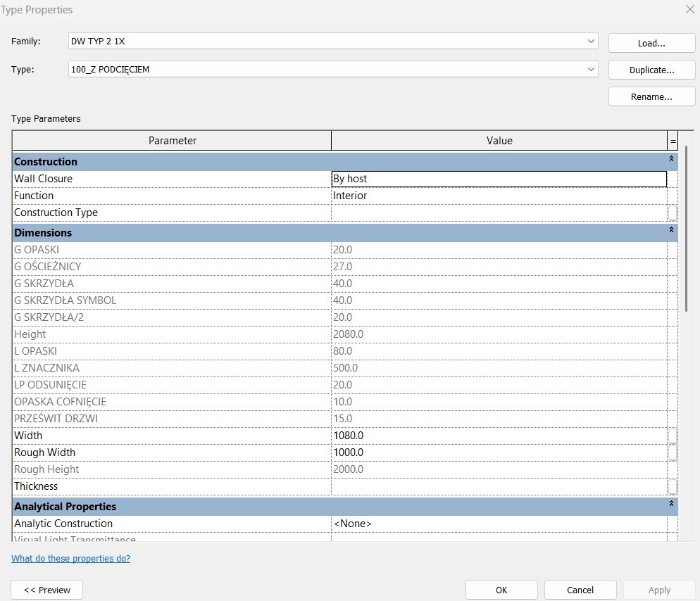This screenshot has height=601, width=700.
Task: Click the associate button on the Width row
Action: click(x=673, y=436)
